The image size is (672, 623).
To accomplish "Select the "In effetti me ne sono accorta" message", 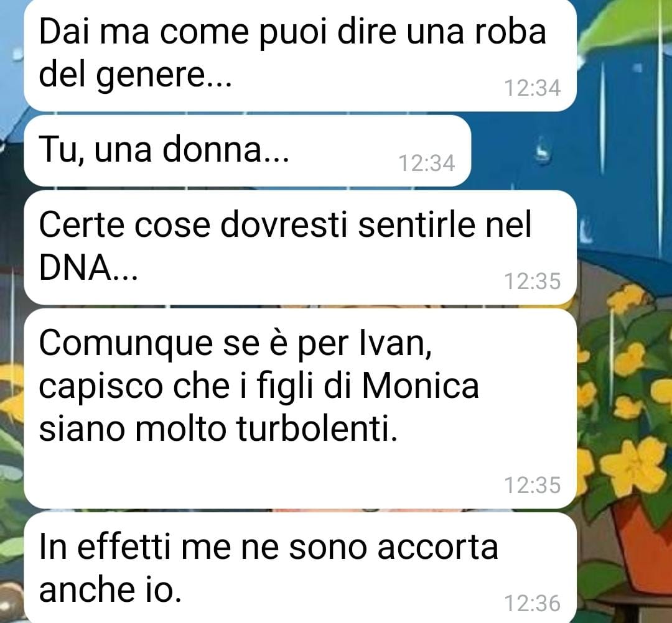I will tap(300, 568).
